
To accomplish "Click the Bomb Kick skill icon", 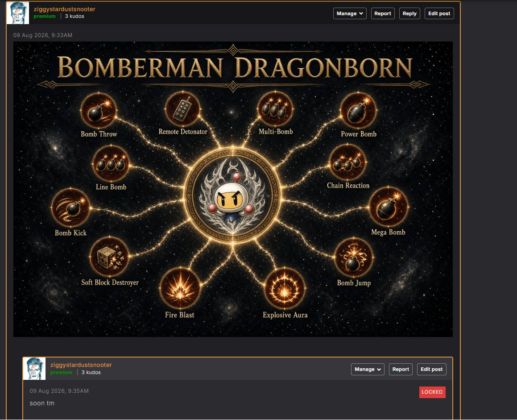I will 70,208.
